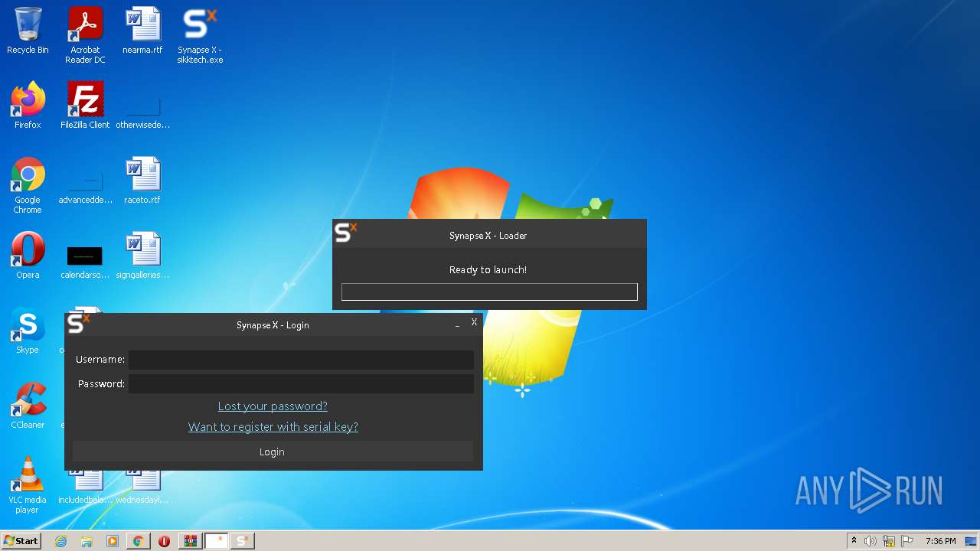Open the Recycle Bin desktop icon
This screenshot has height=551, width=980.
coord(28,31)
